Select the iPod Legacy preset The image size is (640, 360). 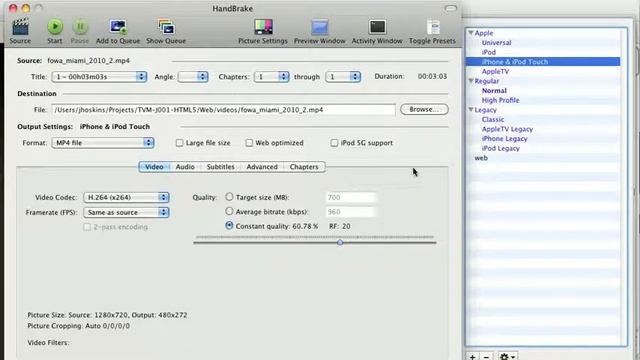tap(500, 148)
